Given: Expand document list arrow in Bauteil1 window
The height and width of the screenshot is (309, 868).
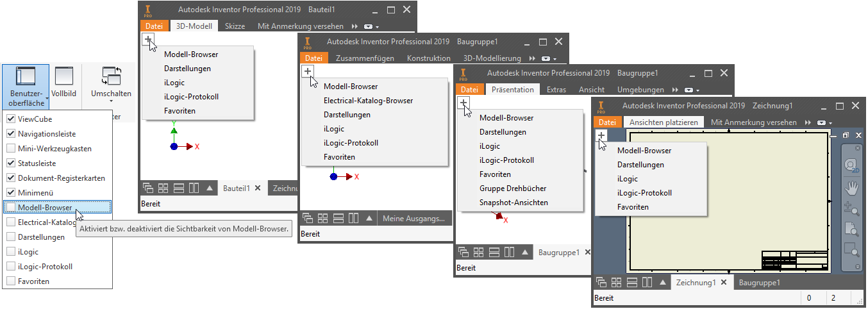Looking at the screenshot, I should pyautogui.click(x=209, y=188).
